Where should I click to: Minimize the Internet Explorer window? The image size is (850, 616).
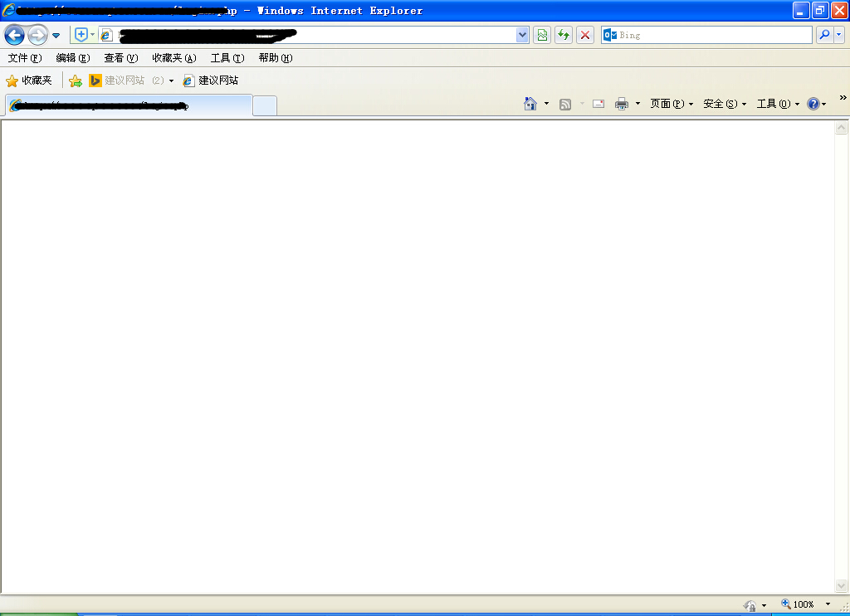(x=801, y=10)
